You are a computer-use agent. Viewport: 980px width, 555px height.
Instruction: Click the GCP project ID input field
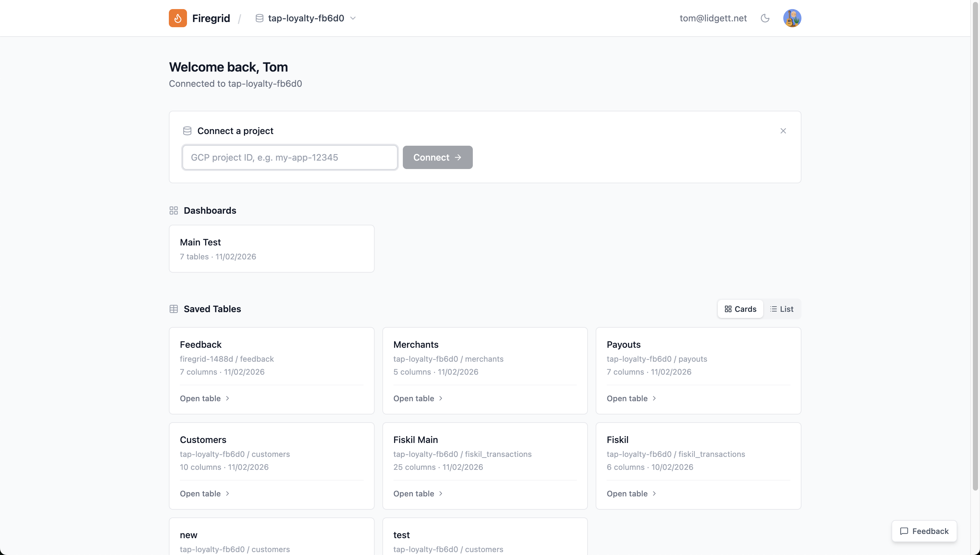(289, 157)
